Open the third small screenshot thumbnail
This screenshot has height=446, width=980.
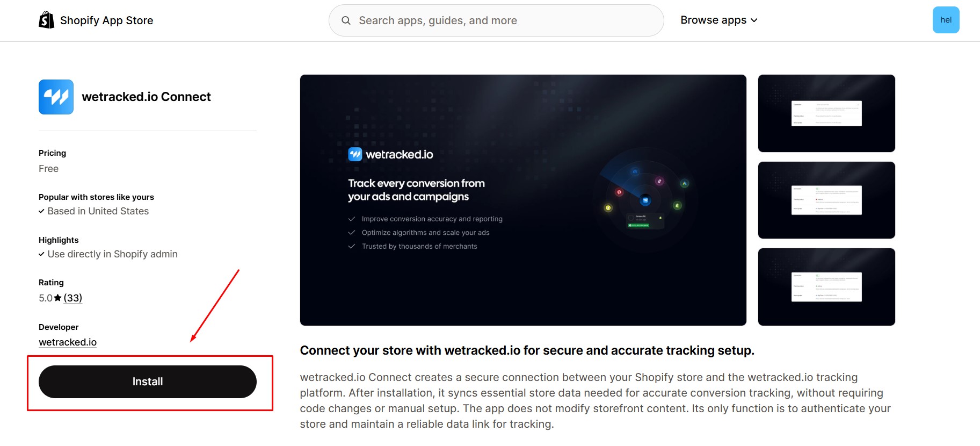click(826, 286)
